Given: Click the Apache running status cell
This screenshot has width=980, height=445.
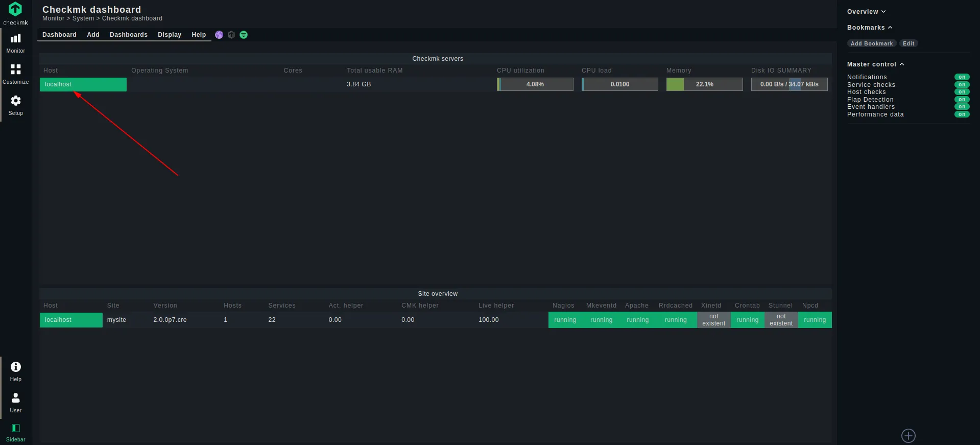Looking at the screenshot, I should (638, 320).
